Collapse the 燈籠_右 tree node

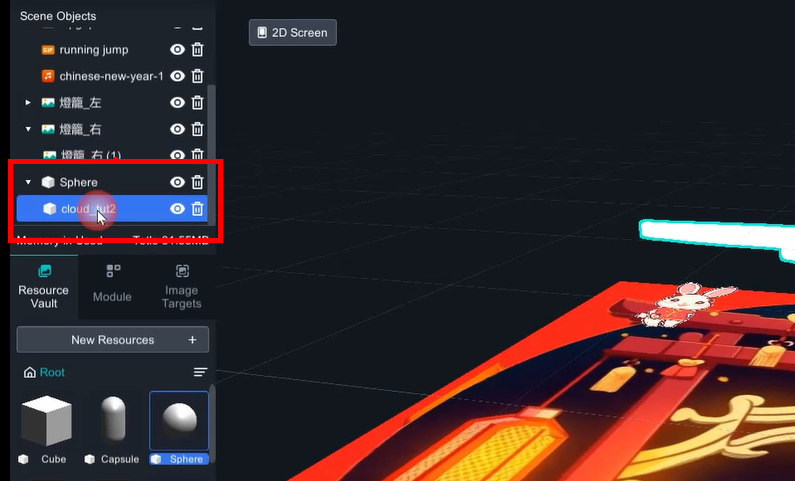tap(28, 129)
